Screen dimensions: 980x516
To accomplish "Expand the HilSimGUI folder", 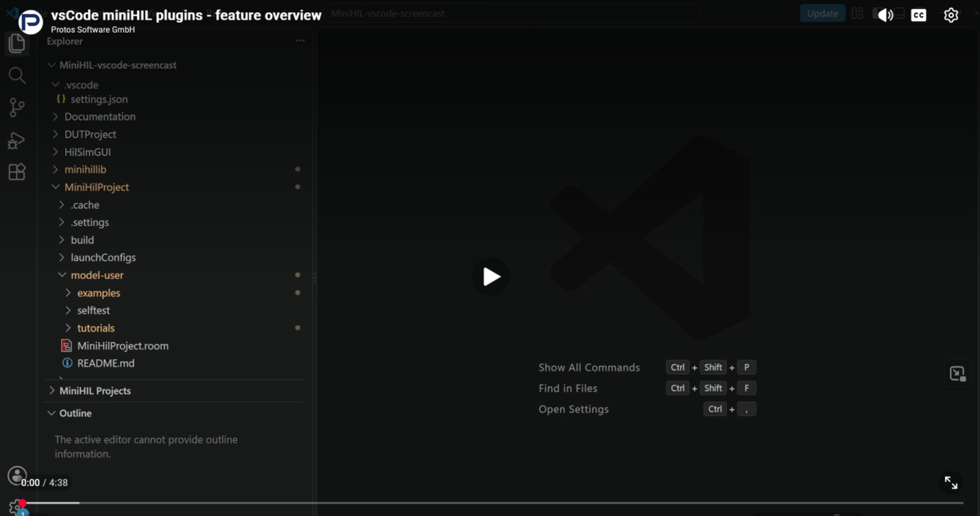I will pos(87,152).
